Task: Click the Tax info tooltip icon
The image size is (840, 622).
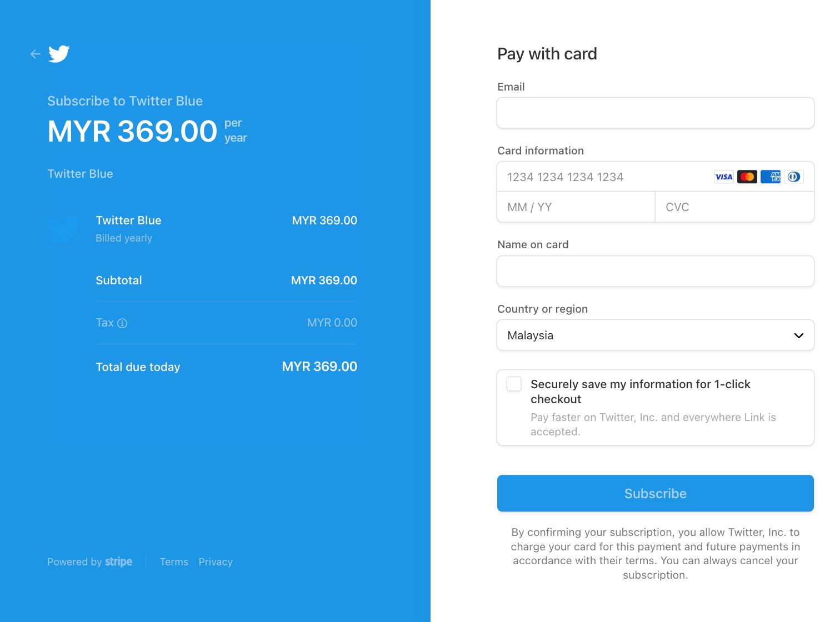Action: click(123, 323)
